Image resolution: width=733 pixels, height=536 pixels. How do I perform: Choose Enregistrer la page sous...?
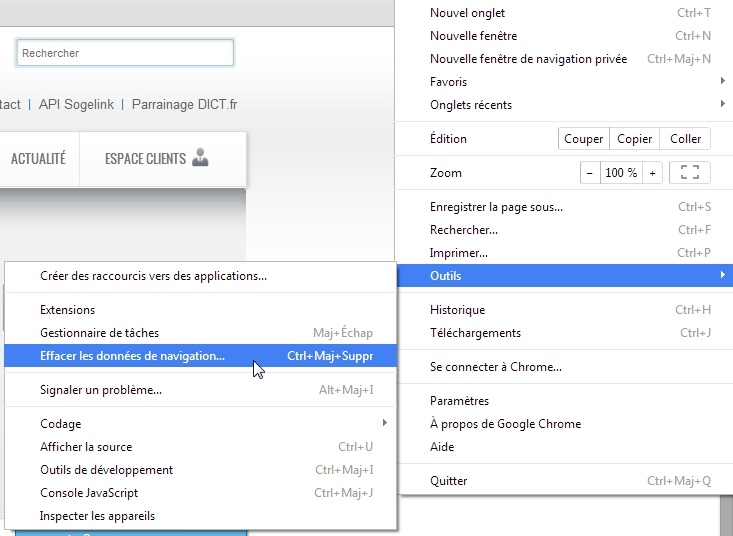coord(564,207)
